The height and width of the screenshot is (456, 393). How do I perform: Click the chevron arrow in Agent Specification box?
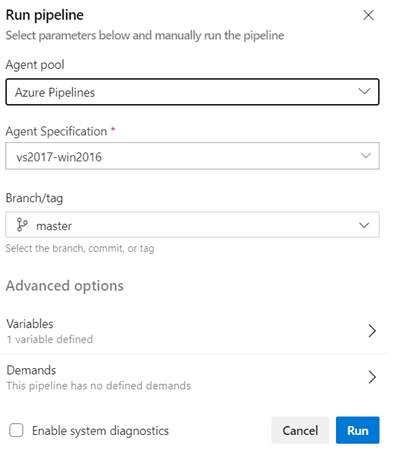366,156
